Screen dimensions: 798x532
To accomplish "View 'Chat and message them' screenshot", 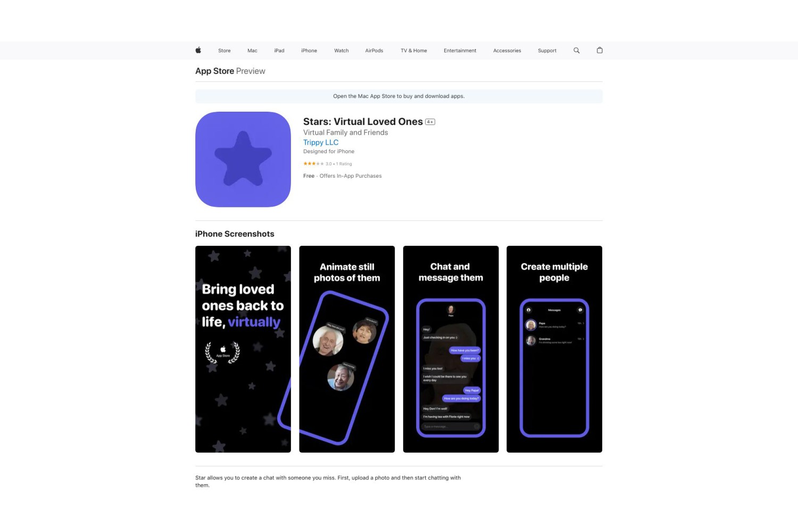I will point(451,349).
